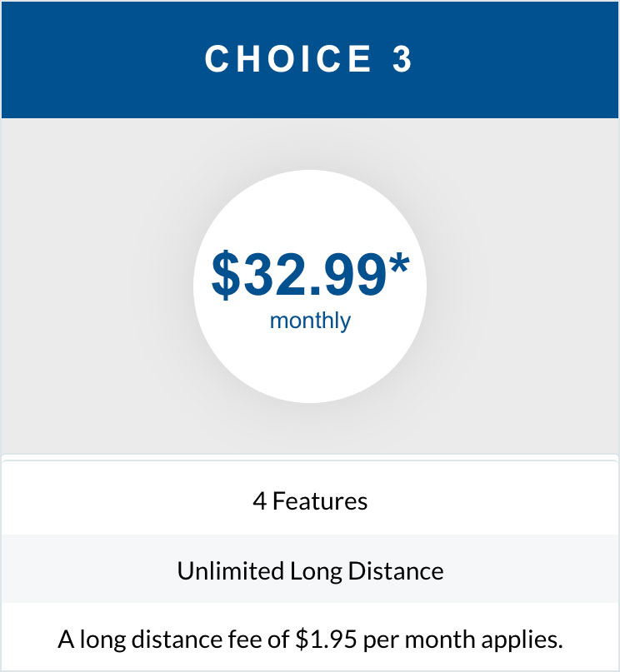Click the monthly label under the price
Image resolution: width=620 pixels, height=672 pixels.
point(310,321)
